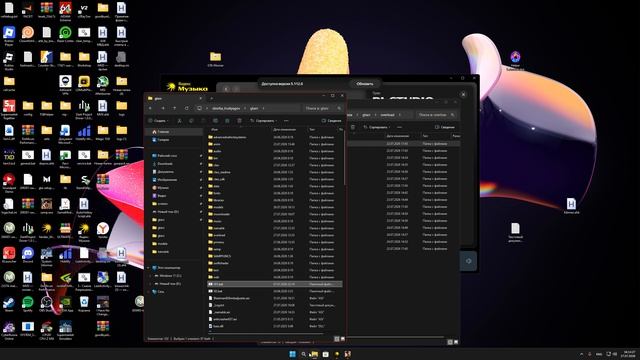The height and width of the screenshot is (360, 640).
Task: Click search field in front Explorer
Action: [323, 108]
